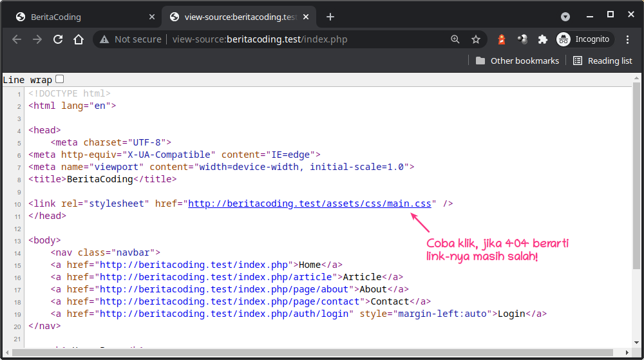Open the Extensions puzzle piece icon
644x360 pixels.
[x=543, y=39]
